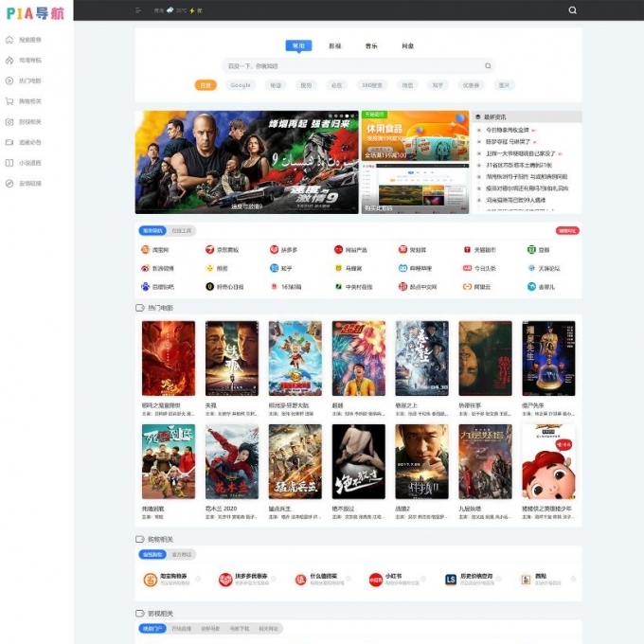
Task: Choose the 优惠券 search option
Action: click(x=471, y=85)
